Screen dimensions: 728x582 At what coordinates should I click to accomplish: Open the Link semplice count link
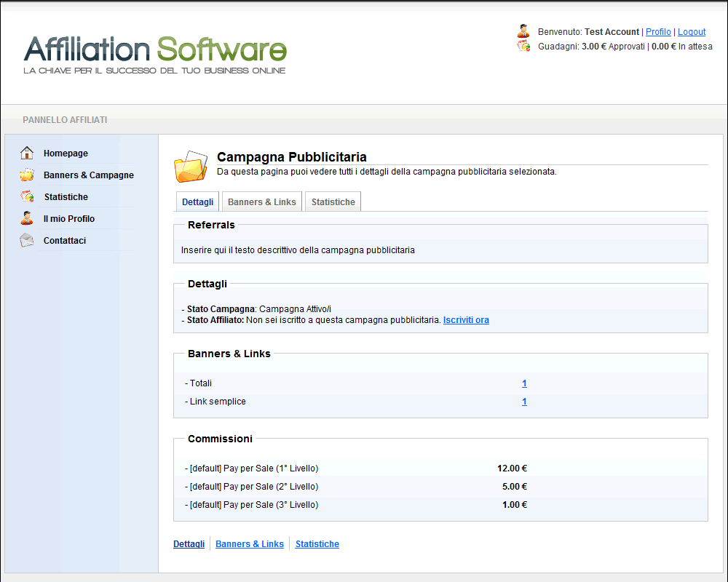524,402
